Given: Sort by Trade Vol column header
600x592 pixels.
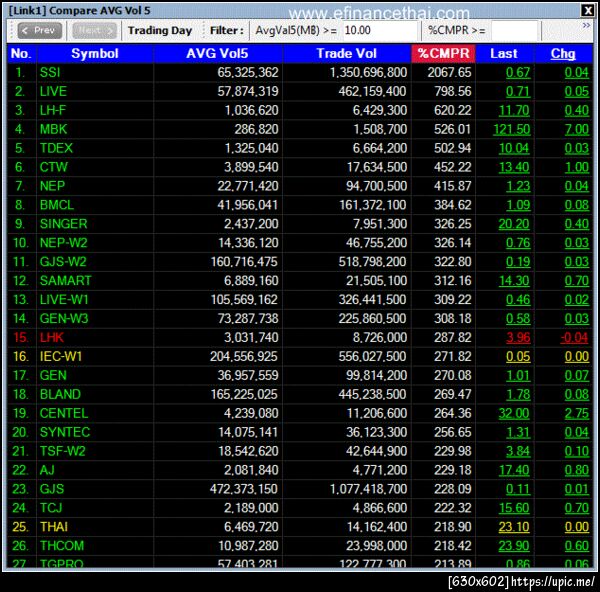Looking at the screenshot, I should click(346, 54).
